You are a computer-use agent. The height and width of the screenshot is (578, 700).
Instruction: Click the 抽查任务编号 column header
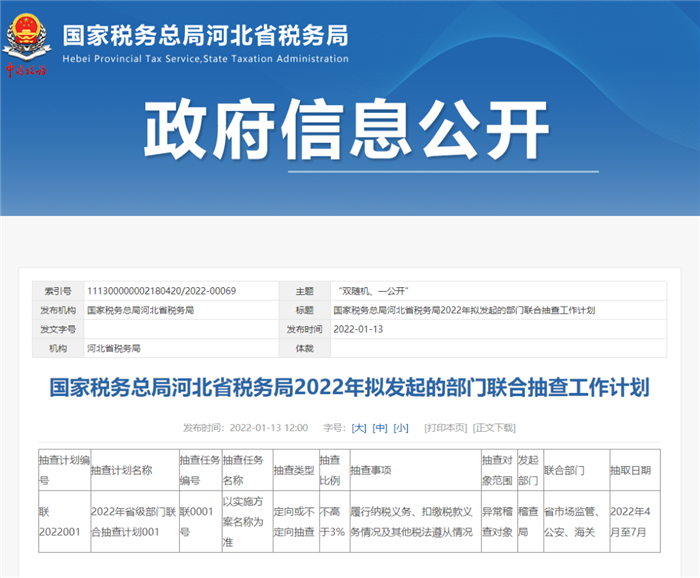pos(200,470)
